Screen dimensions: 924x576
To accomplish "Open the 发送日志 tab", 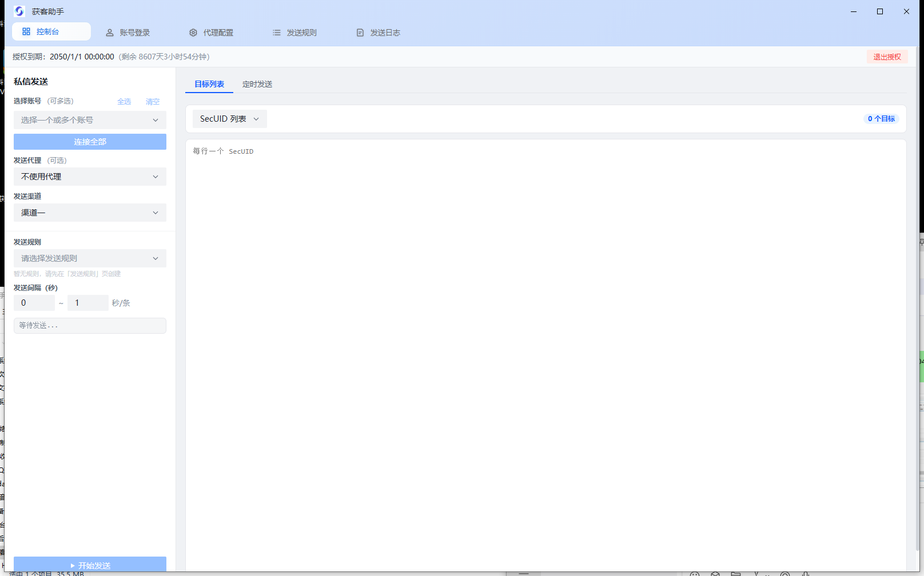I will 379,33.
